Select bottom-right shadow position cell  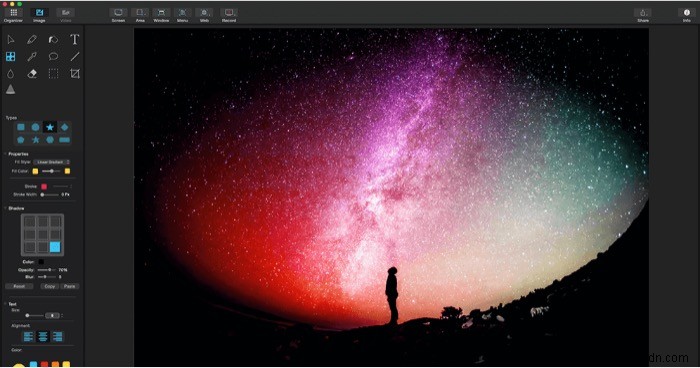(x=55, y=247)
